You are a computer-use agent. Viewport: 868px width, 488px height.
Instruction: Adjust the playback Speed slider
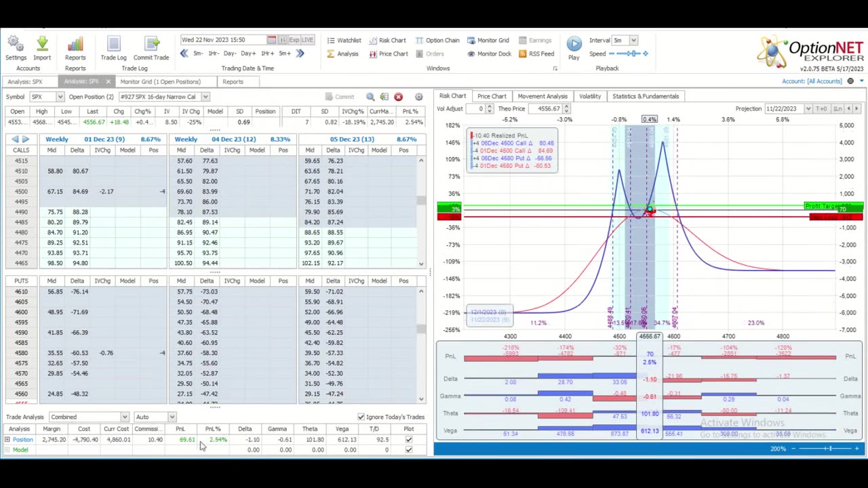coord(630,54)
